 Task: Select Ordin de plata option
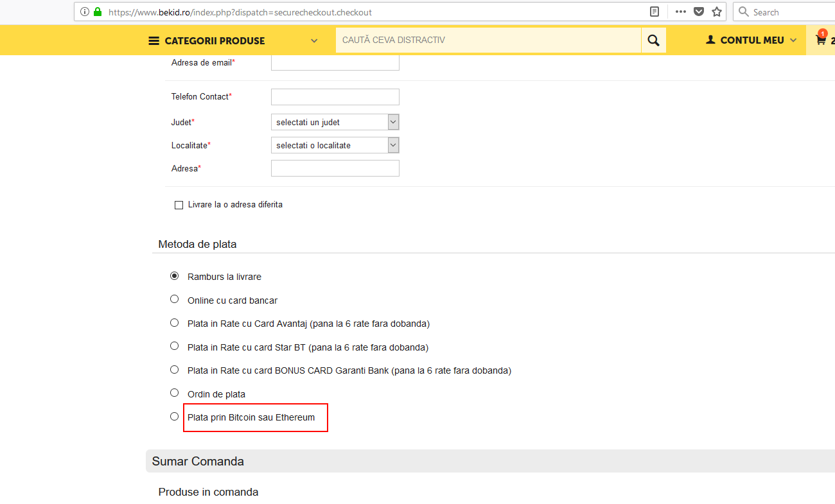(x=174, y=393)
